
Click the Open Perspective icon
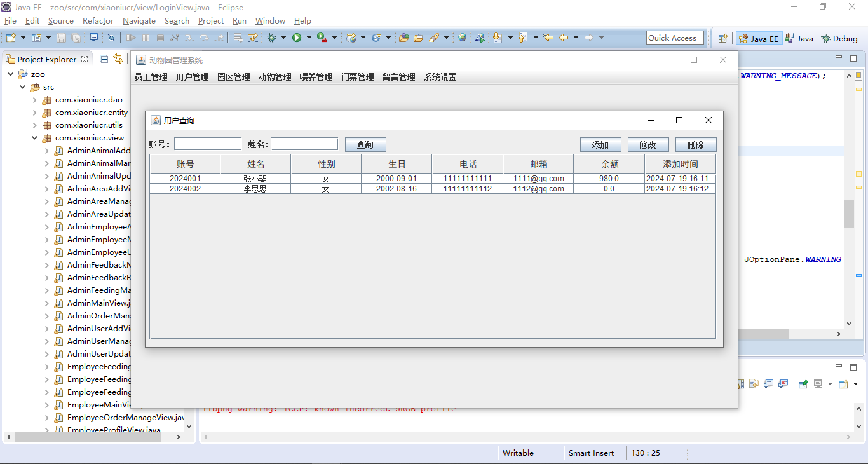point(722,38)
